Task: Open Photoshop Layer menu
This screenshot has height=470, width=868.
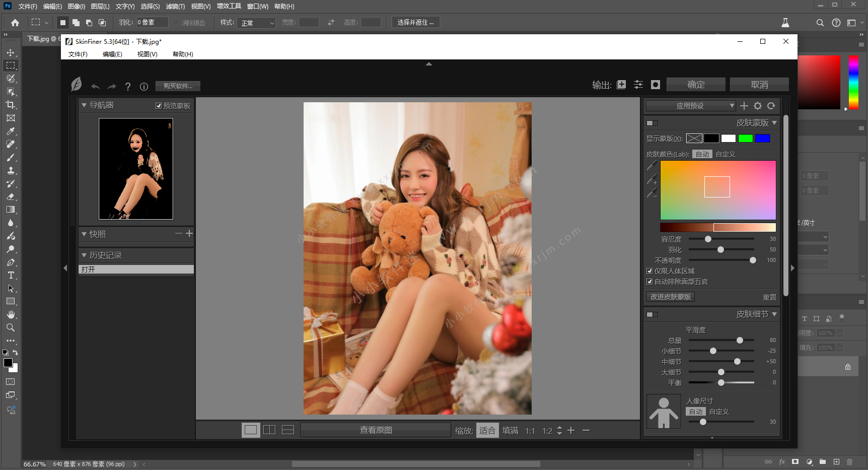Action: pyautogui.click(x=100, y=7)
